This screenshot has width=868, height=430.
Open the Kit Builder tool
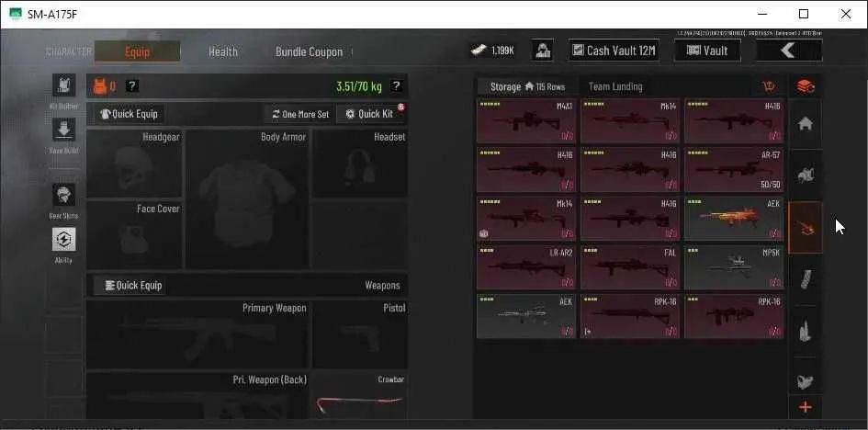[63, 85]
